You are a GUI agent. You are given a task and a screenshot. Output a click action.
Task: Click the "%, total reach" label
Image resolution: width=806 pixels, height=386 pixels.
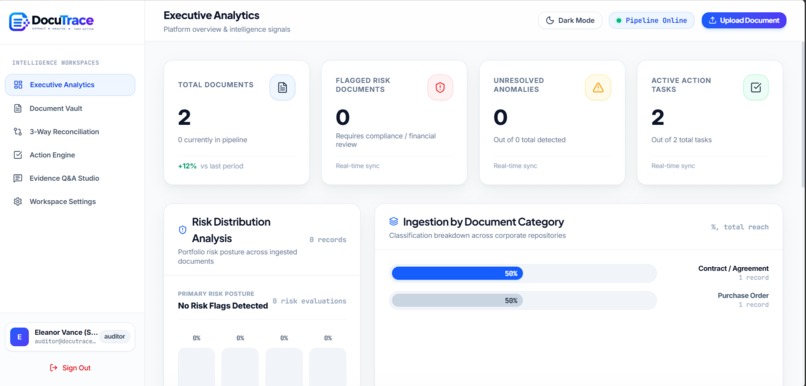(740, 227)
